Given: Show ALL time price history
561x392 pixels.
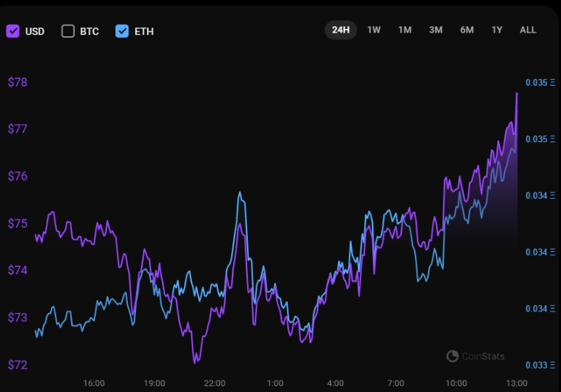Looking at the screenshot, I should point(528,30).
